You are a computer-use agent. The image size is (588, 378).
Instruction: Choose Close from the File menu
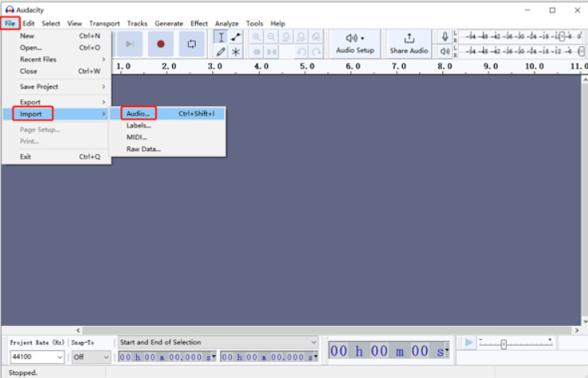[57, 71]
